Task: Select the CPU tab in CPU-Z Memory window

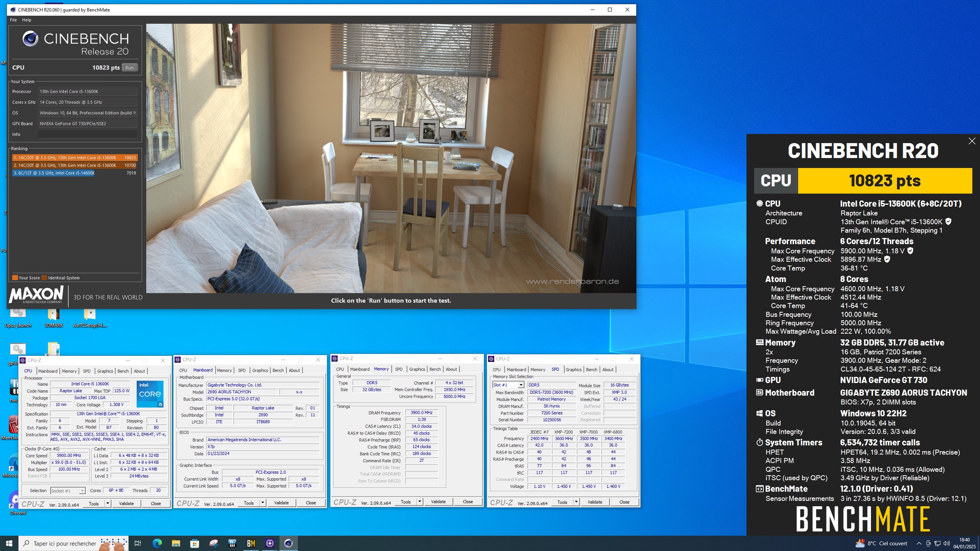Action: (340, 369)
